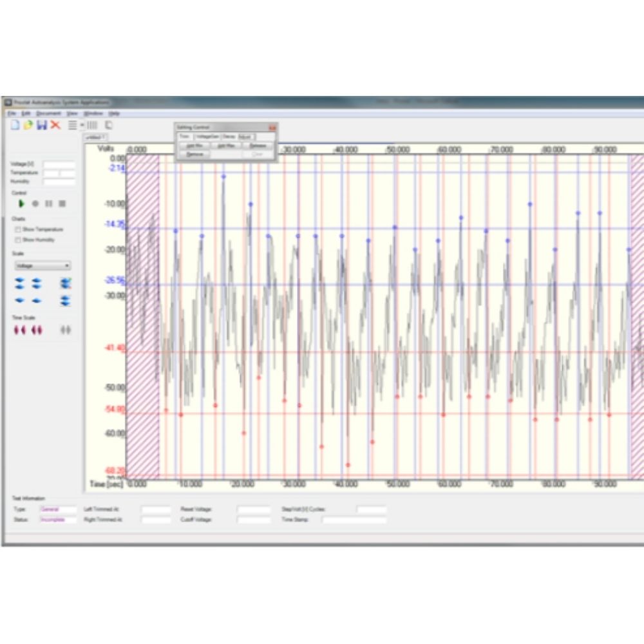
Task: Click the middle blue scale icon, upper row
Action: [37, 283]
